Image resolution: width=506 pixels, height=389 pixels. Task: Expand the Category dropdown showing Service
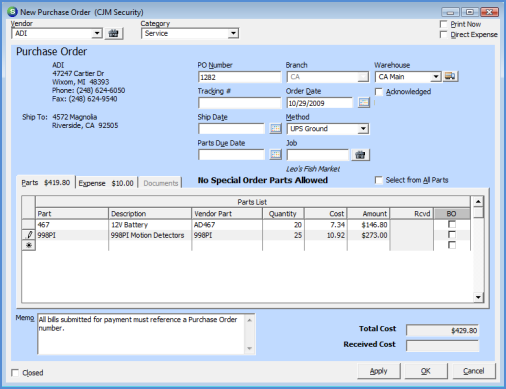tap(233, 33)
